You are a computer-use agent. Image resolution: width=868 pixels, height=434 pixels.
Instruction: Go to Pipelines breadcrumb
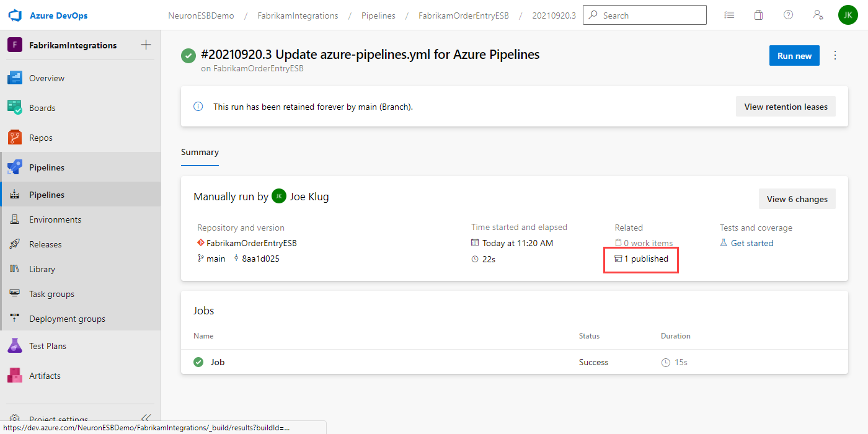click(379, 15)
